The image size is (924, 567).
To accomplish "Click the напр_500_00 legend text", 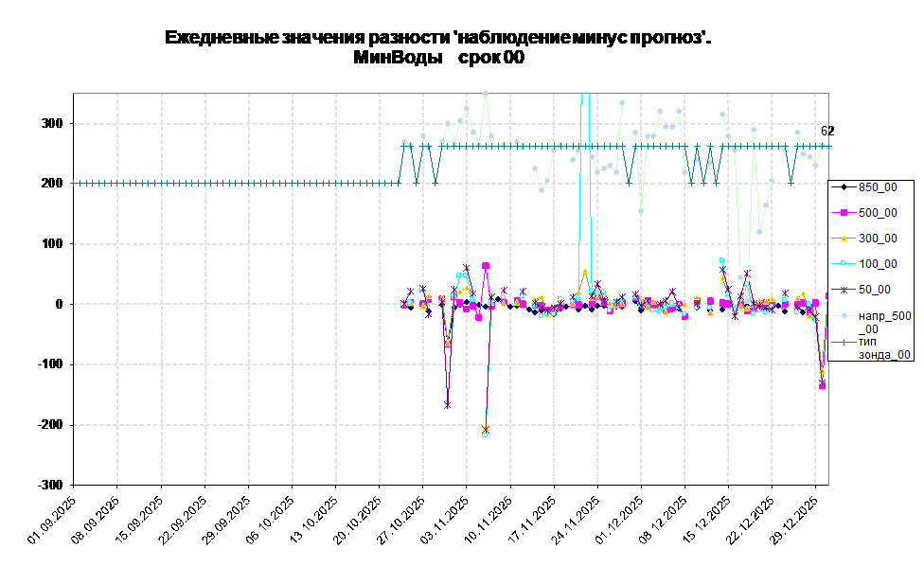I will [883, 322].
